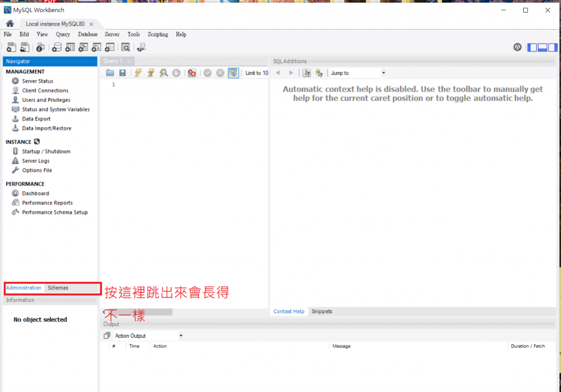This screenshot has height=392, width=561.
Task: Close the Local instance MySQL80 tab
Action: [x=91, y=24]
